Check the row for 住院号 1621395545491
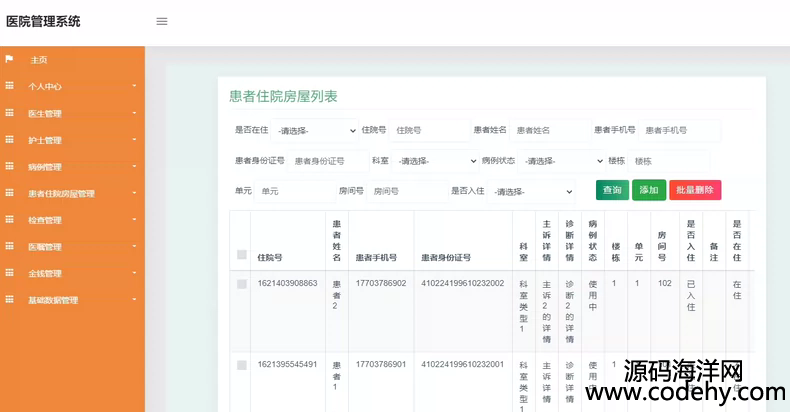 pyautogui.click(x=241, y=365)
